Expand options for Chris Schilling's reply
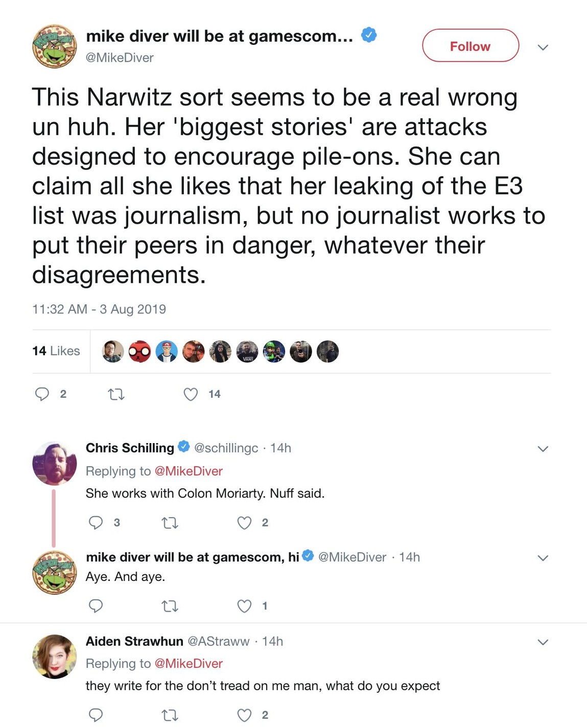 (x=543, y=449)
